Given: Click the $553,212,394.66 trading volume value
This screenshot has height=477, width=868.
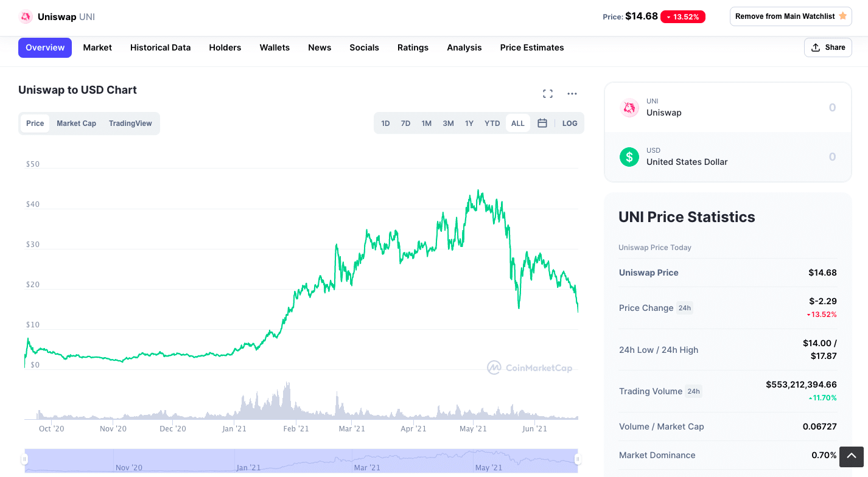Looking at the screenshot, I should [801, 385].
